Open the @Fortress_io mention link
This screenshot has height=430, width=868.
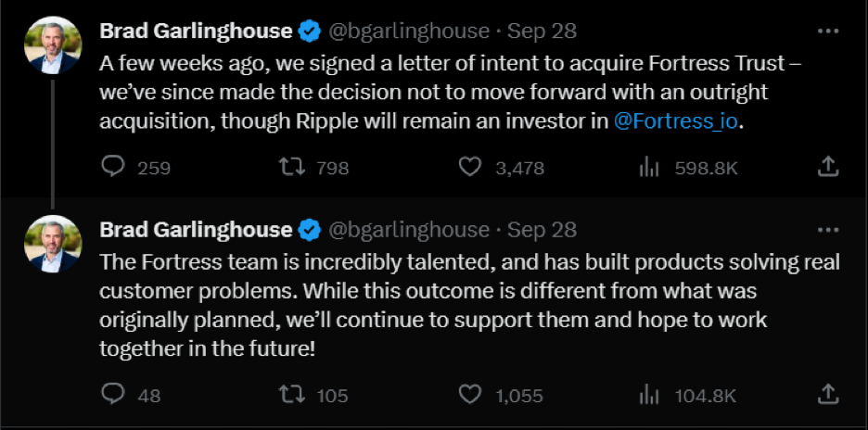tap(678, 121)
